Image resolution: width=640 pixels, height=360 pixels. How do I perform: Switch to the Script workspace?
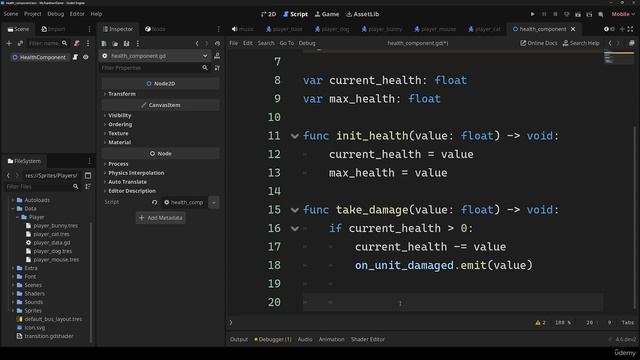click(296, 14)
